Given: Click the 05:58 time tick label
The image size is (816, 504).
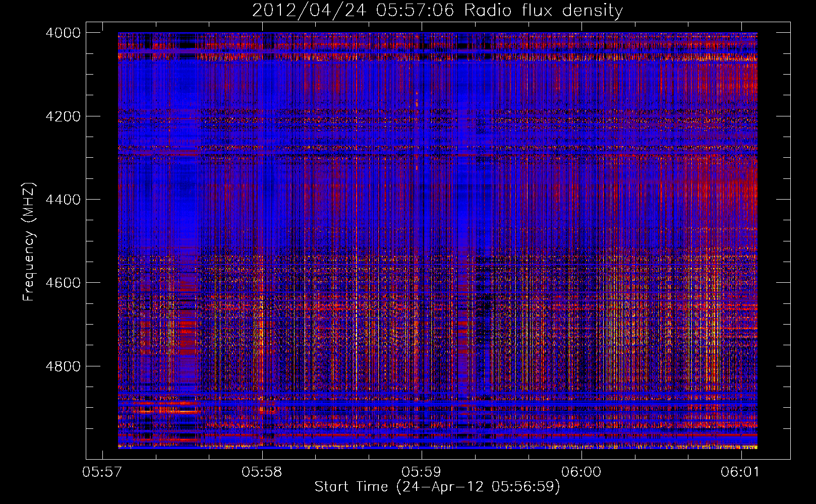Looking at the screenshot, I should click(x=262, y=472).
